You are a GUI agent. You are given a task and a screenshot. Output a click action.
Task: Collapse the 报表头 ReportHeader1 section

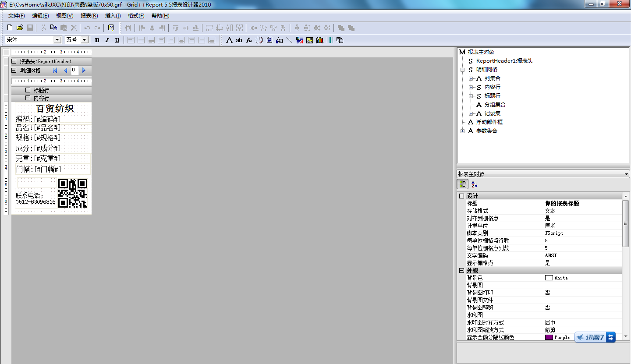point(14,61)
